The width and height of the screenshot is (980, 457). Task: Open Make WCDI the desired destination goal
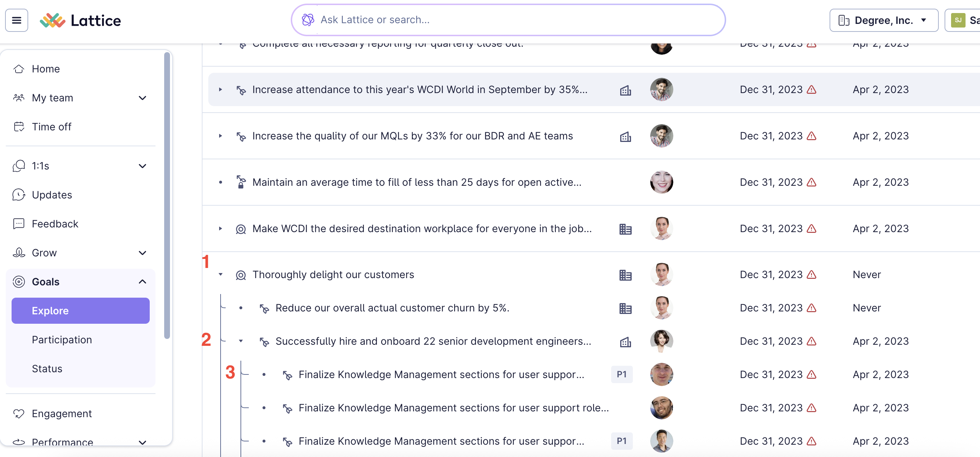[422, 228]
